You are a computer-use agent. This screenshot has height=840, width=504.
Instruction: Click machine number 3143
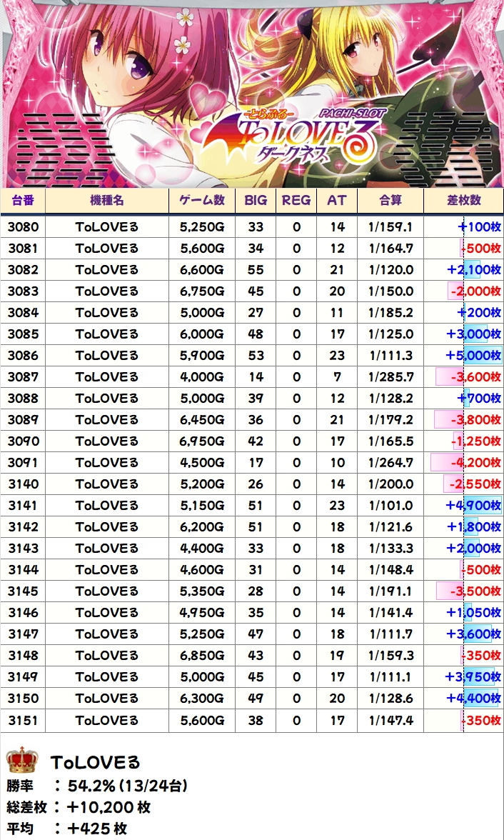point(23,549)
